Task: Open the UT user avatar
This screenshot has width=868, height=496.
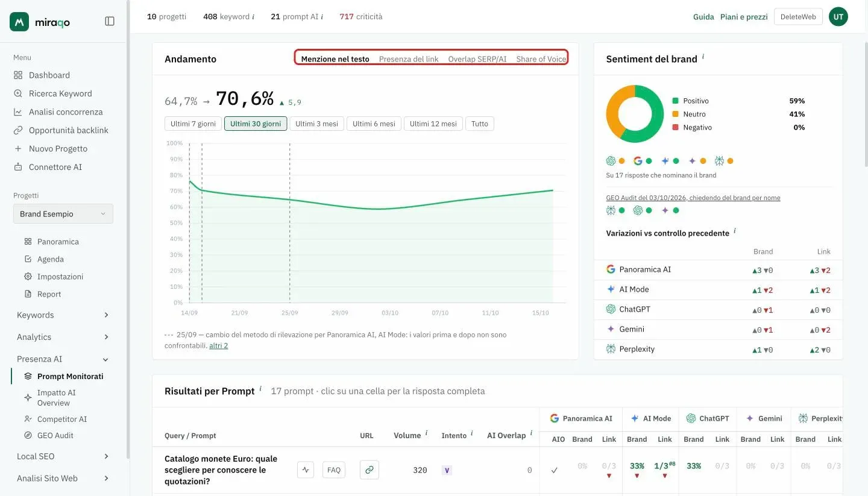Action: (x=838, y=17)
